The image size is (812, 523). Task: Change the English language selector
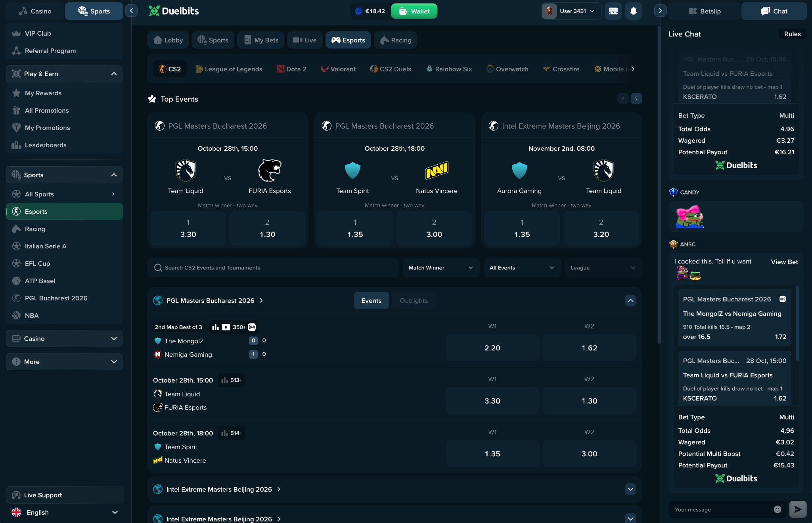[x=65, y=512]
